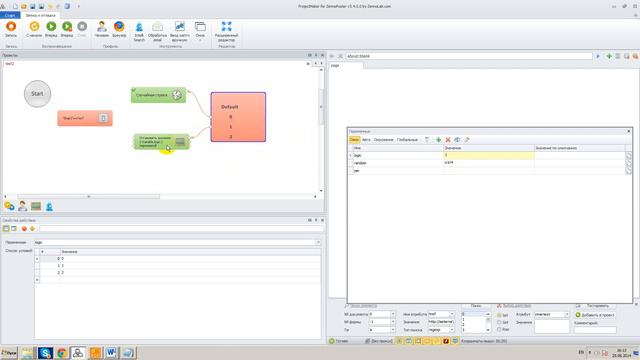This screenshot has width=640, height=360.
Task: Click the blue agent icon below canvas
Action: [x=49, y=207]
